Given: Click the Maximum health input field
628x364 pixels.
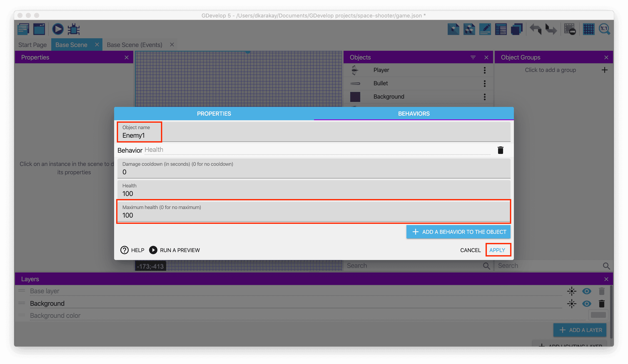Looking at the screenshot, I should pos(314,215).
